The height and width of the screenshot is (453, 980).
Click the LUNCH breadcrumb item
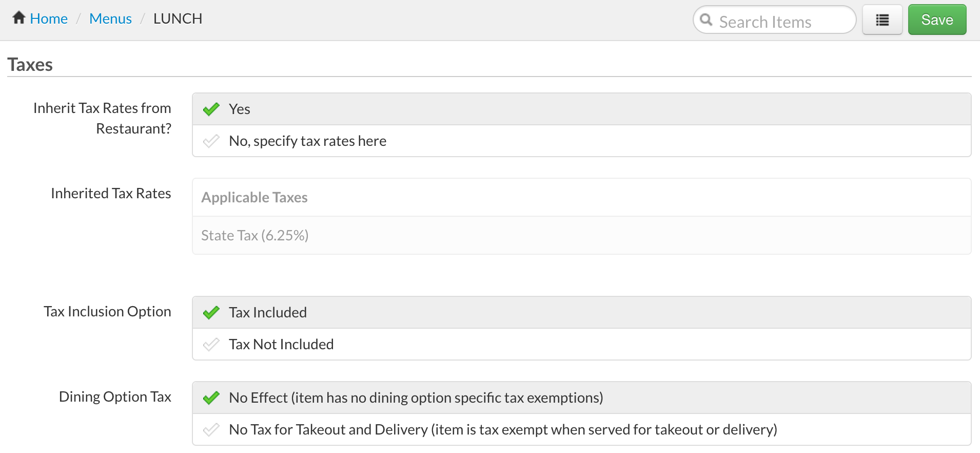pos(178,19)
